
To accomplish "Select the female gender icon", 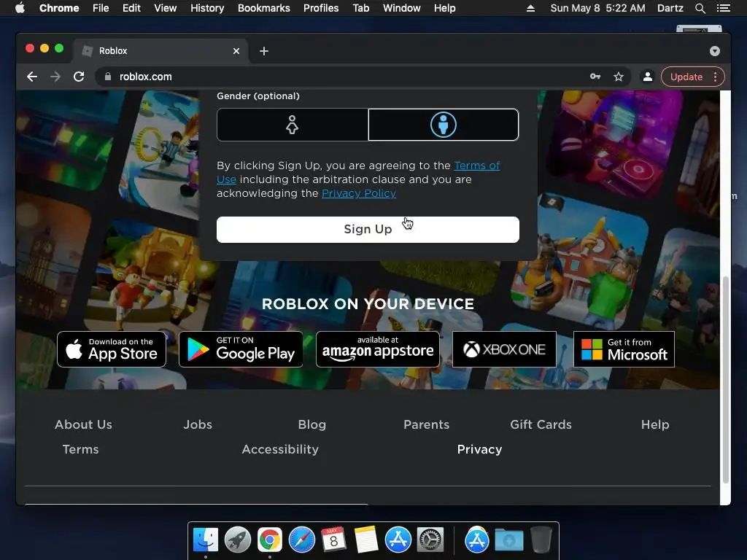I will [292, 125].
